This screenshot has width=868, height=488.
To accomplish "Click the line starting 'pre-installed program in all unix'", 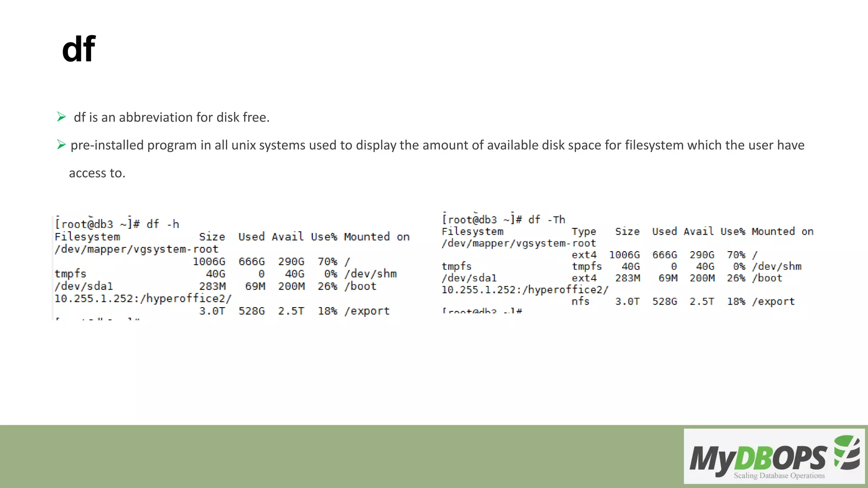I will tap(437, 145).
